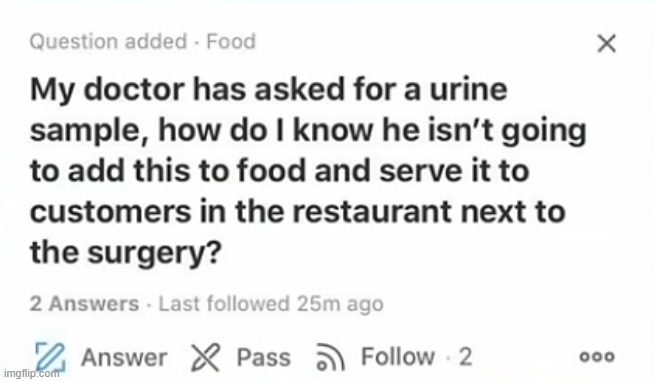Click the dot separator before Food
This screenshot has height=382, width=654.
(196, 43)
